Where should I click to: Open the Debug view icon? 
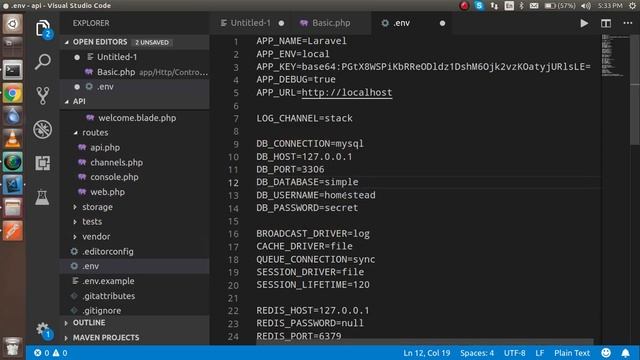42,129
